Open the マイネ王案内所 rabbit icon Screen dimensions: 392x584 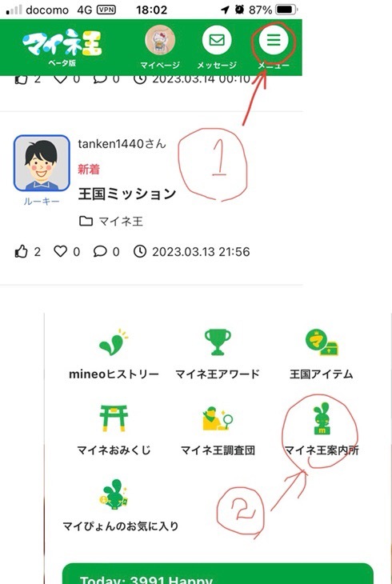click(x=322, y=418)
